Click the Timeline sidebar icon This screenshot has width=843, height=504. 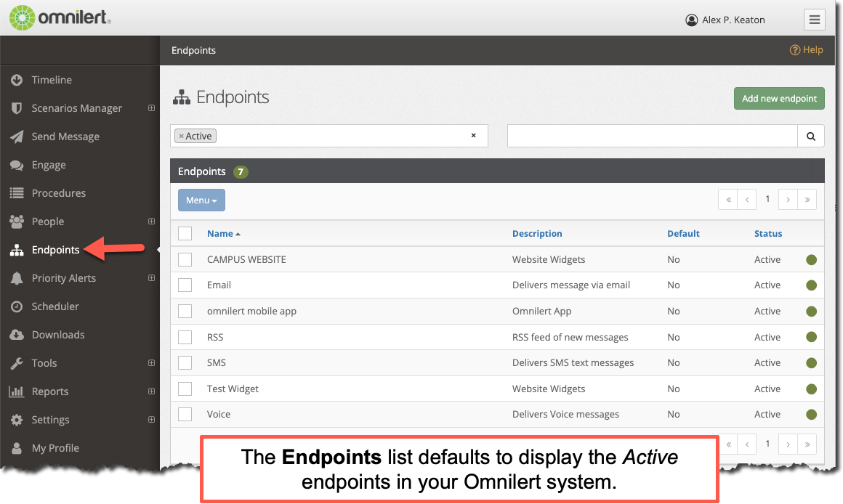17,80
